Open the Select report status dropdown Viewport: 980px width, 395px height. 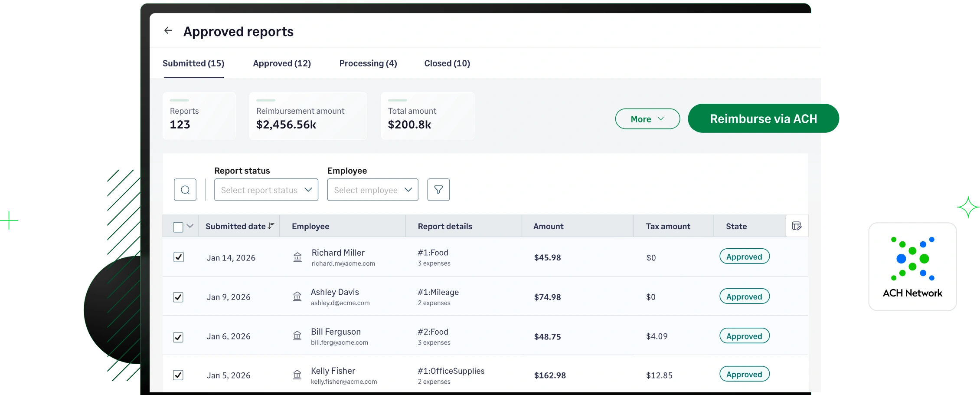[266, 190]
